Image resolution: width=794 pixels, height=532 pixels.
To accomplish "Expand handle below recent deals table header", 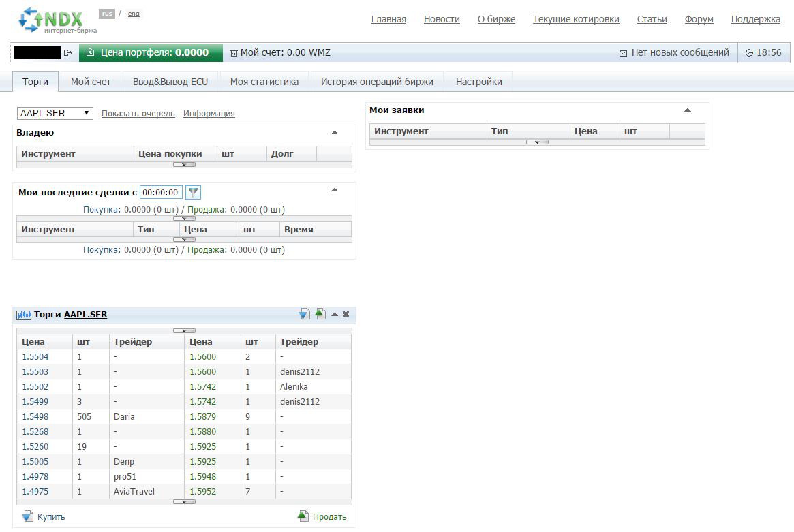I will (x=184, y=239).
